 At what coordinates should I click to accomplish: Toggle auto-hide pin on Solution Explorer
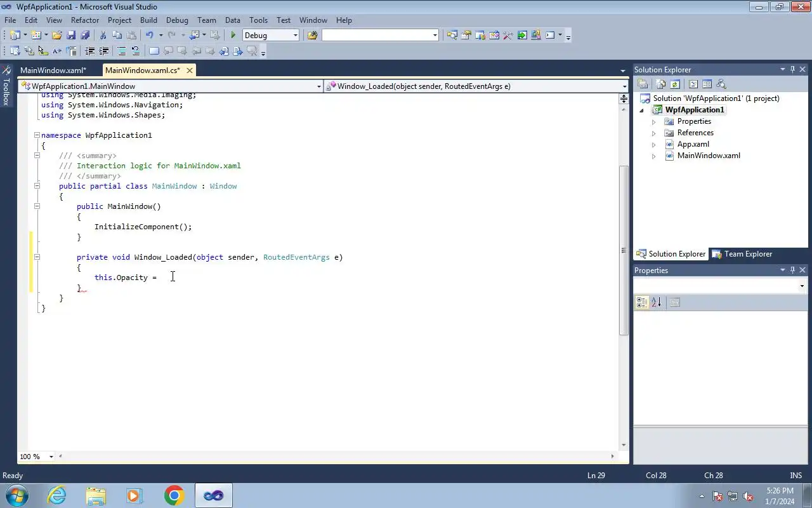[792, 70]
